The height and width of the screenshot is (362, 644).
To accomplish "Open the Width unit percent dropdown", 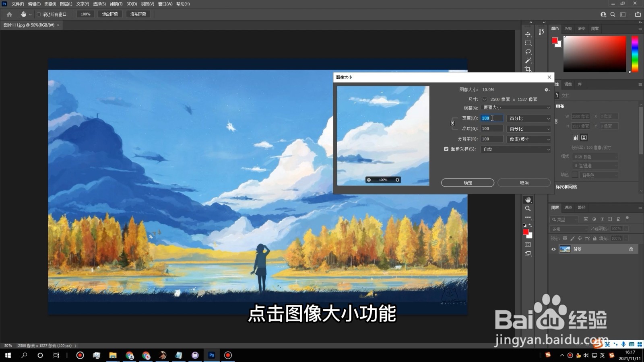I will (x=529, y=118).
